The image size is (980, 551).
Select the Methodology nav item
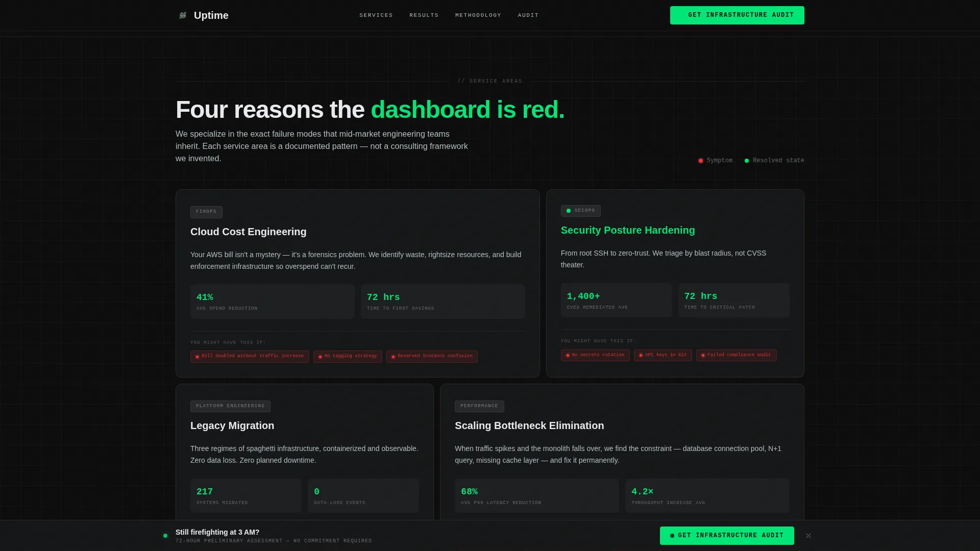[478, 15]
